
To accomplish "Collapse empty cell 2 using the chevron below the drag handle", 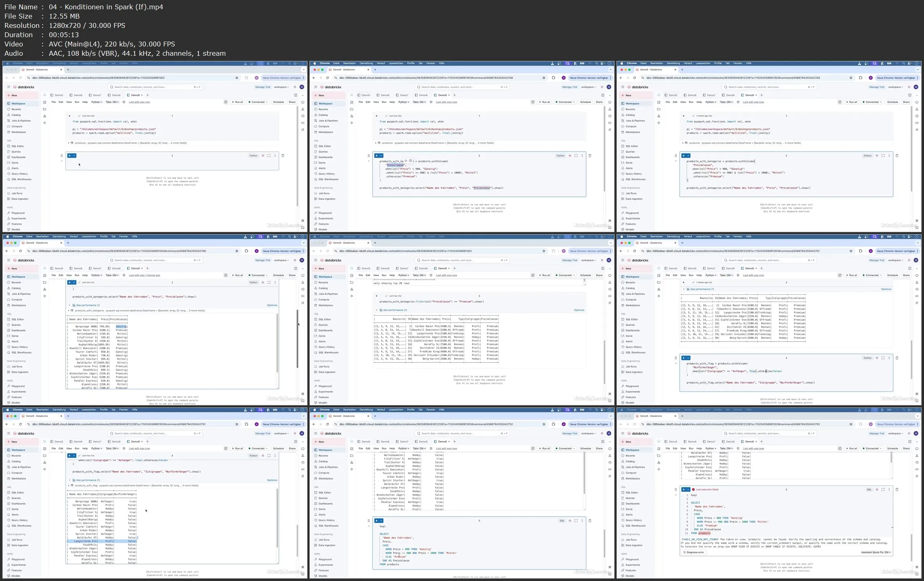I will click(61, 161).
